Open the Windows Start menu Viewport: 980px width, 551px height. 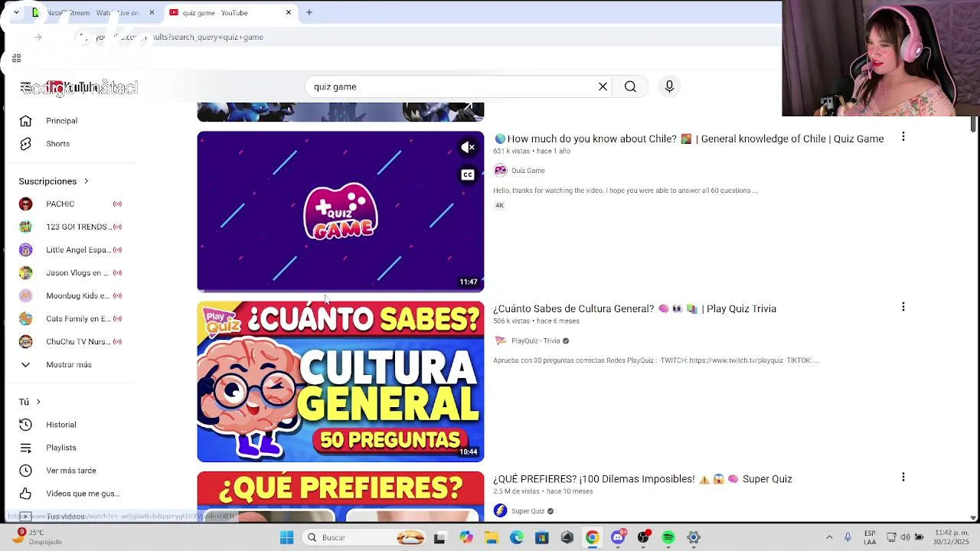287,538
